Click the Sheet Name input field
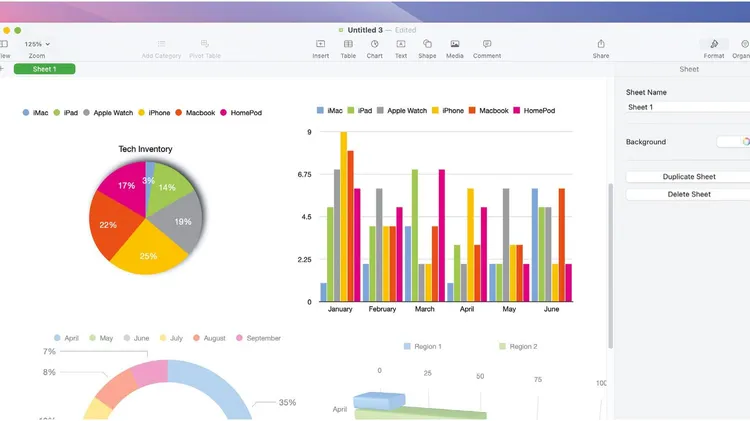This screenshot has width=750, height=421. click(x=688, y=107)
